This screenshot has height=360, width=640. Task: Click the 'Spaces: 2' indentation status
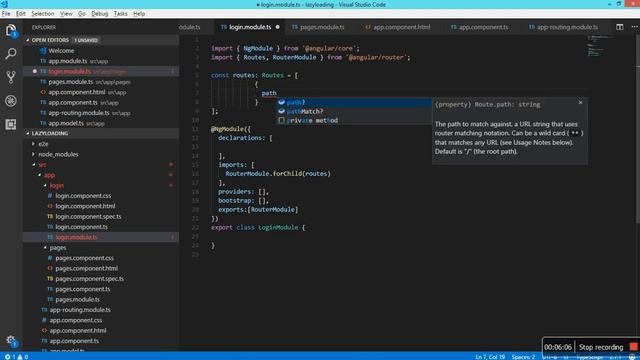(523, 357)
